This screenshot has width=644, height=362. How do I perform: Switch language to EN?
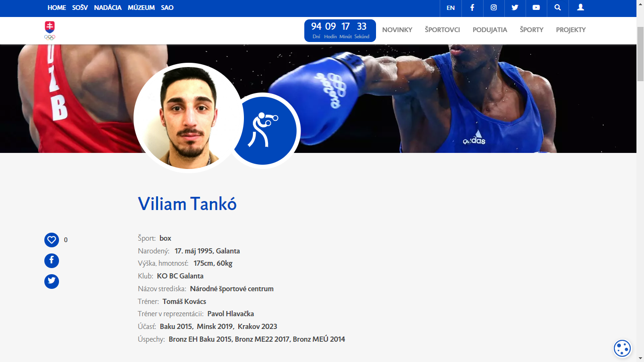pos(451,8)
